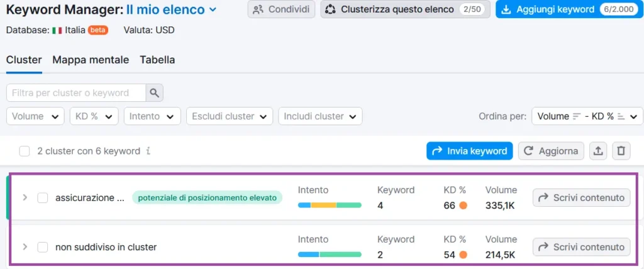
Task: Click the orange KD dot for 66
Action: [463, 206]
